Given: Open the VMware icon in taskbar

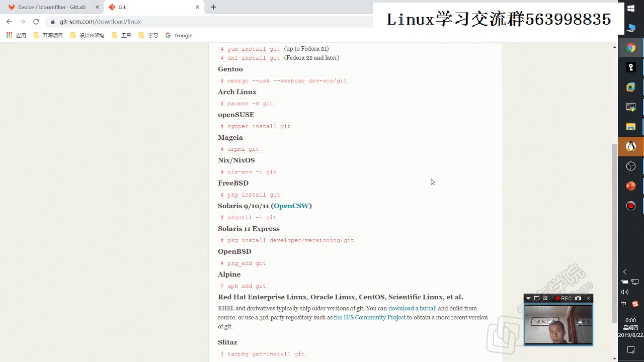Looking at the screenshot, I should click(631, 87).
